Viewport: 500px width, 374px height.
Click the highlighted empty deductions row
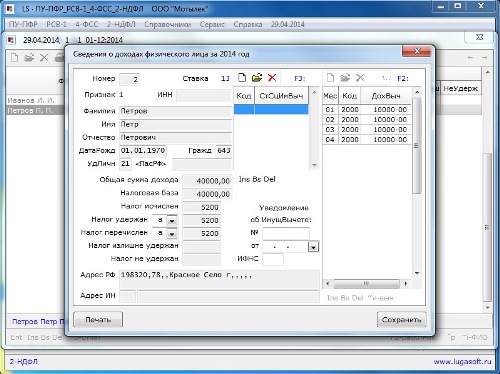click(x=271, y=109)
